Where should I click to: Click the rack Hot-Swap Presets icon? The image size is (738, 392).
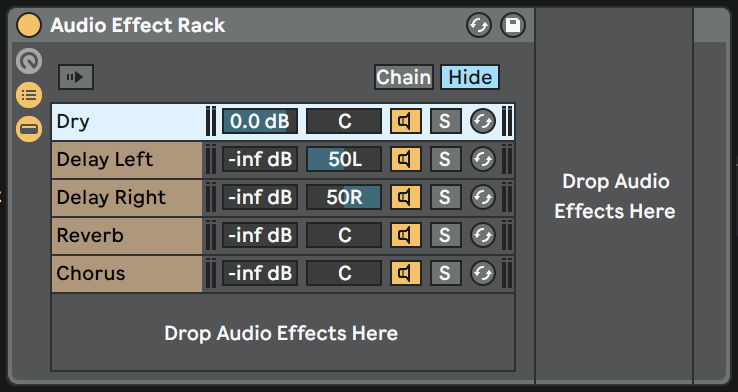pyautogui.click(x=479, y=25)
